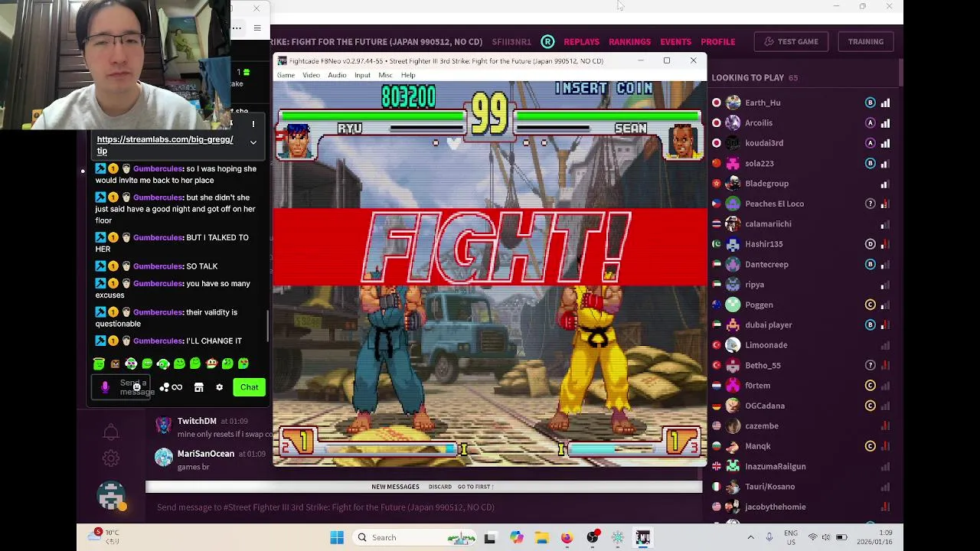Go to the PROFILE tab
980x551 pixels.
click(x=717, y=41)
